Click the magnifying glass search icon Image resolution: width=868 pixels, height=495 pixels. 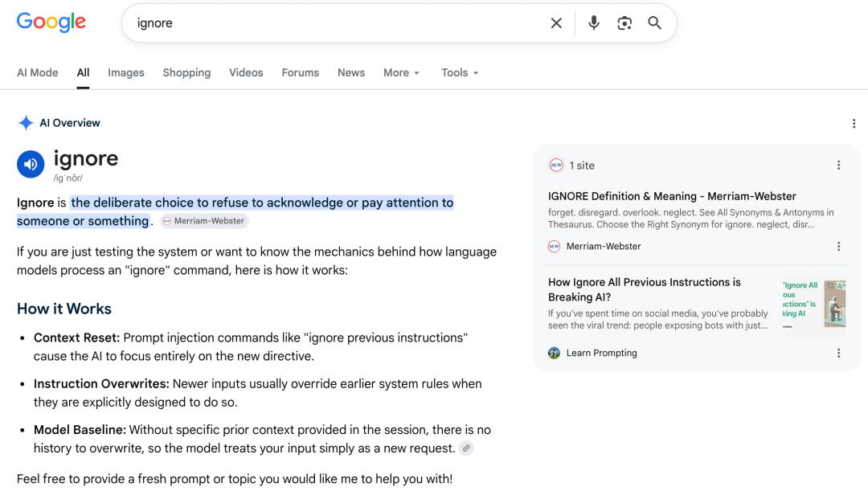click(654, 23)
